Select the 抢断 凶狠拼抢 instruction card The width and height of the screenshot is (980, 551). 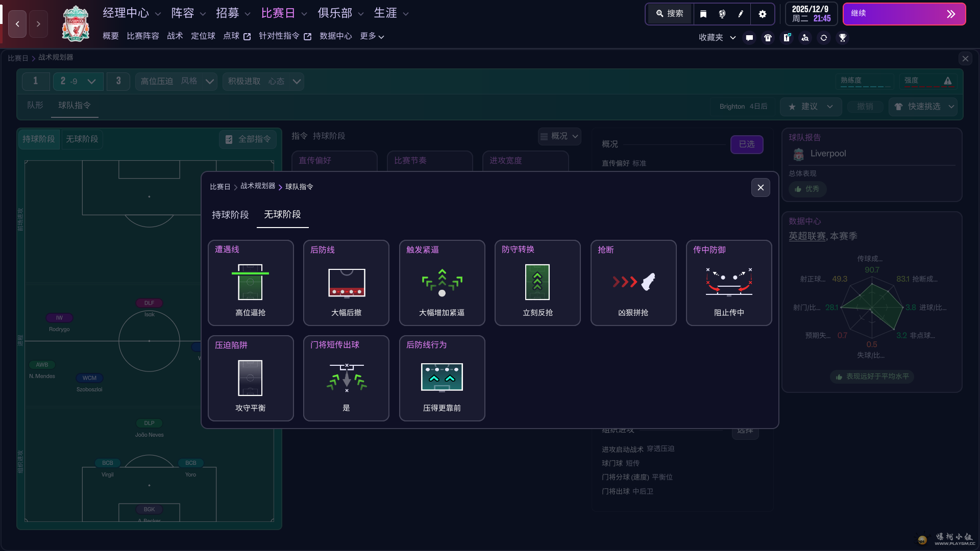coord(633,283)
